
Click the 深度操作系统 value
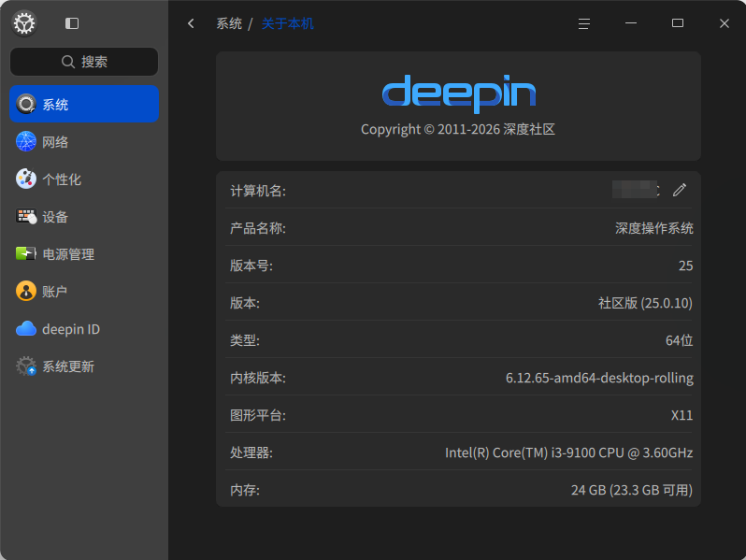coord(654,228)
